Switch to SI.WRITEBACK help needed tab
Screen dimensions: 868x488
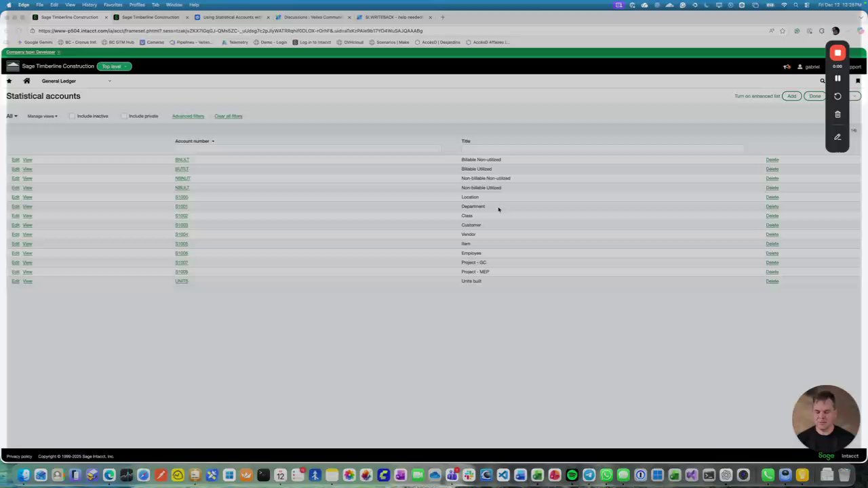393,17
